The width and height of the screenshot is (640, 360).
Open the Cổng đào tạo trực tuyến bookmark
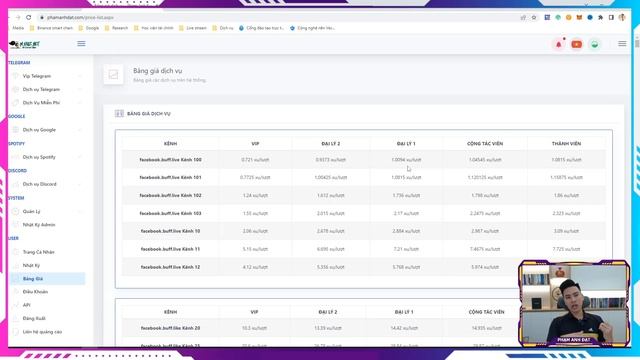tap(261, 28)
